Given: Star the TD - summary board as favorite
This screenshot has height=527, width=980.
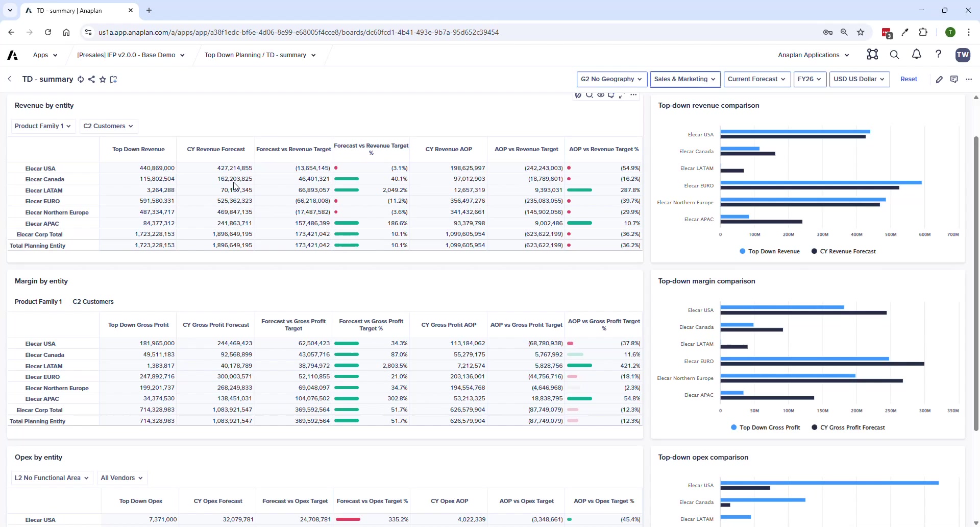Looking at the screenshot, I should tap(103, 80).
